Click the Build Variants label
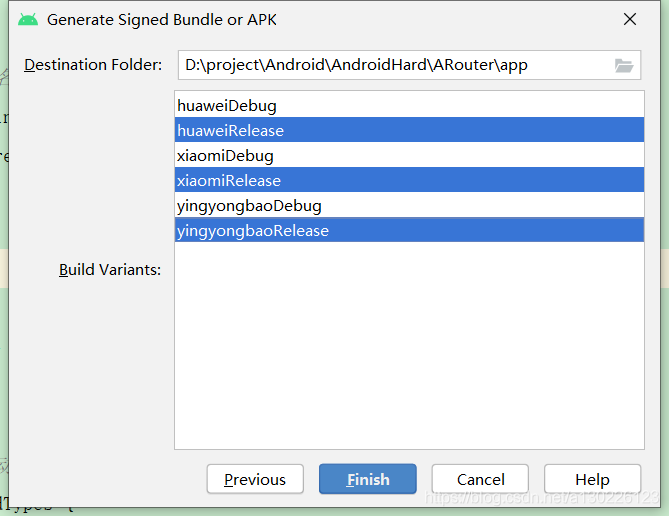Image resolution: width=669 pixels, height=516 pixels. 110,270
